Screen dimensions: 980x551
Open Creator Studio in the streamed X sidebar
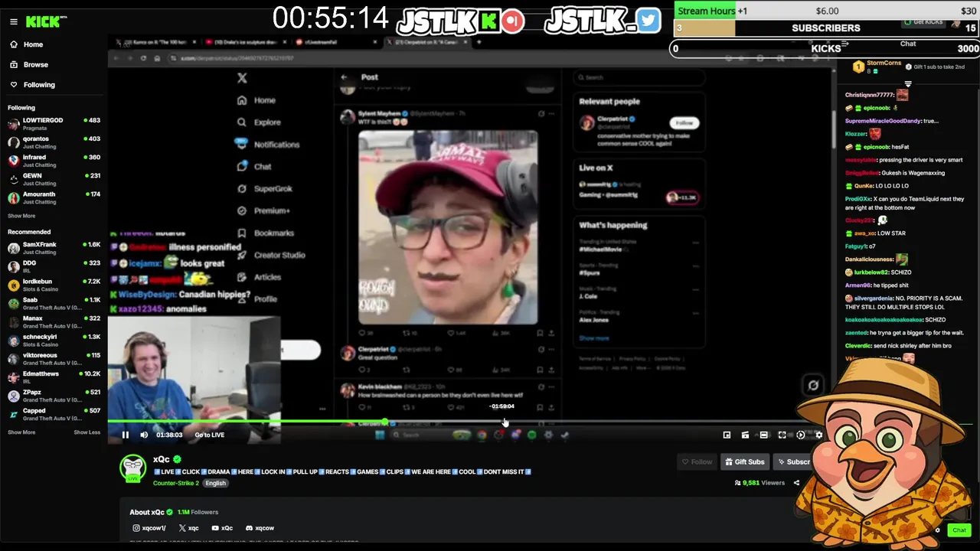[271, 255]
